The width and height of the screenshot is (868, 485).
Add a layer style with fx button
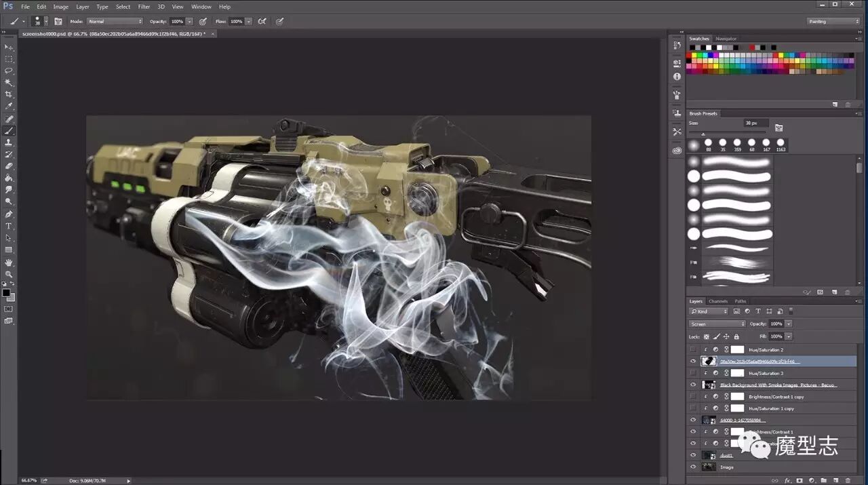coord(787,480)
